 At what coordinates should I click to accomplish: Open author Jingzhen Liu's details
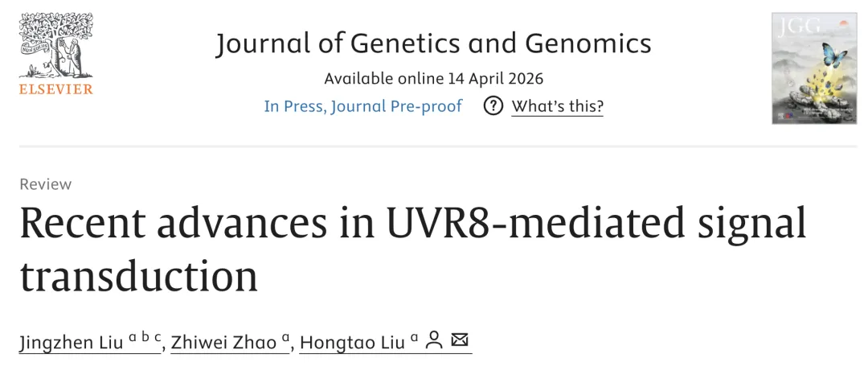pyautogui.click(x=72, y=343)
